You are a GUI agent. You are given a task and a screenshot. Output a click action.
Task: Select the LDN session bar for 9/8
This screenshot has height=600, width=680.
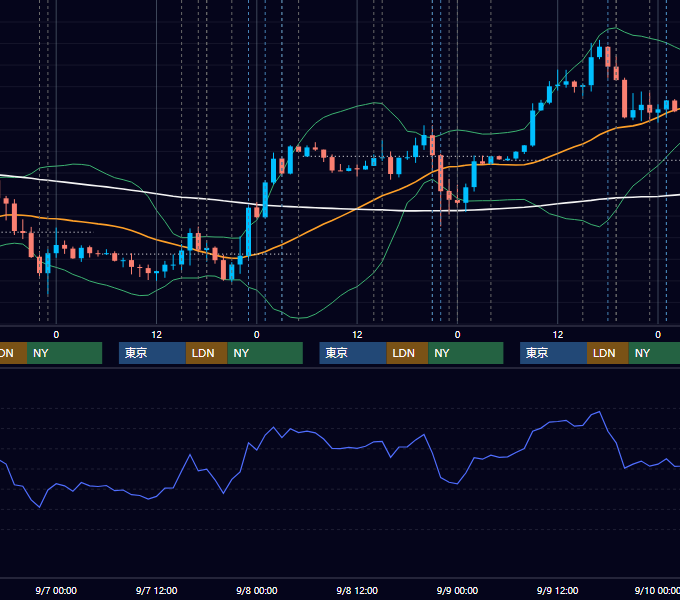point(407,353)
